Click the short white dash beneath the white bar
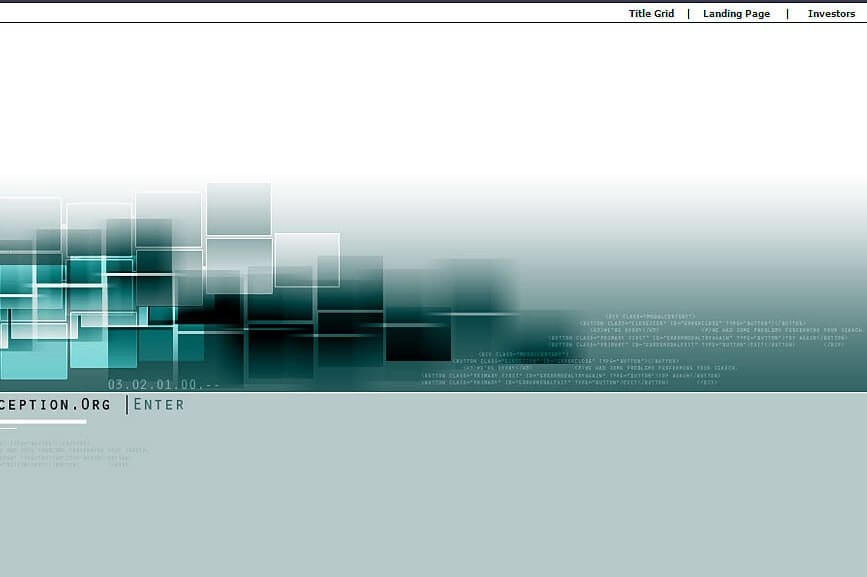Image resolution: width=867 pixels, height=577 pixels. coord(8,429)
